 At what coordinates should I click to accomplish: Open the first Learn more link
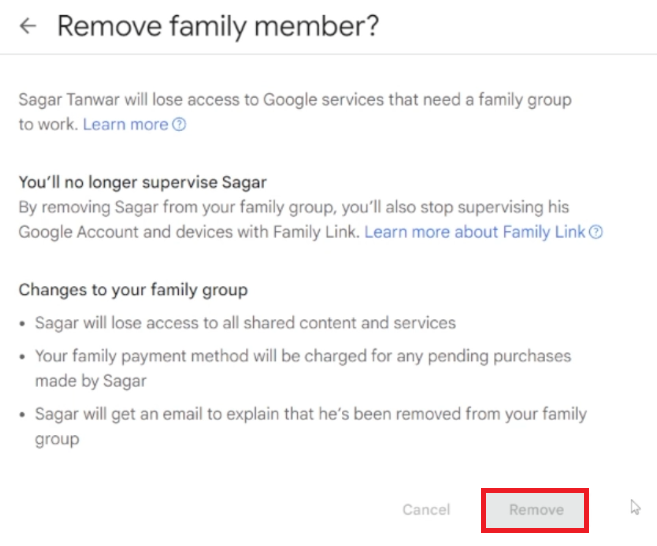(125, 124)
